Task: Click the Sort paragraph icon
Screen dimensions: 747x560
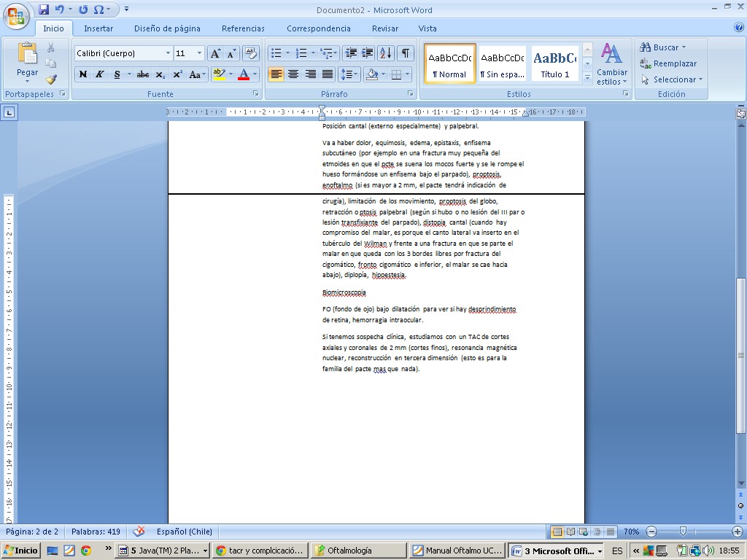Action: pyautogui.click(x=386, y=53)
